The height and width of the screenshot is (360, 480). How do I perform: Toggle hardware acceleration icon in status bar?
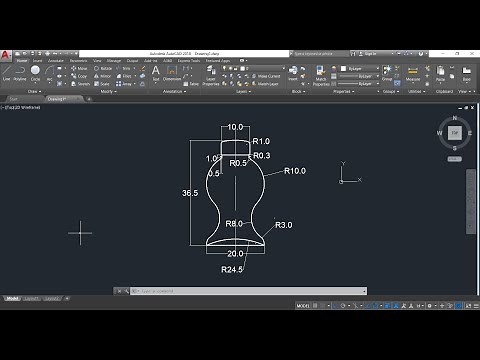(x=459, y=305)
